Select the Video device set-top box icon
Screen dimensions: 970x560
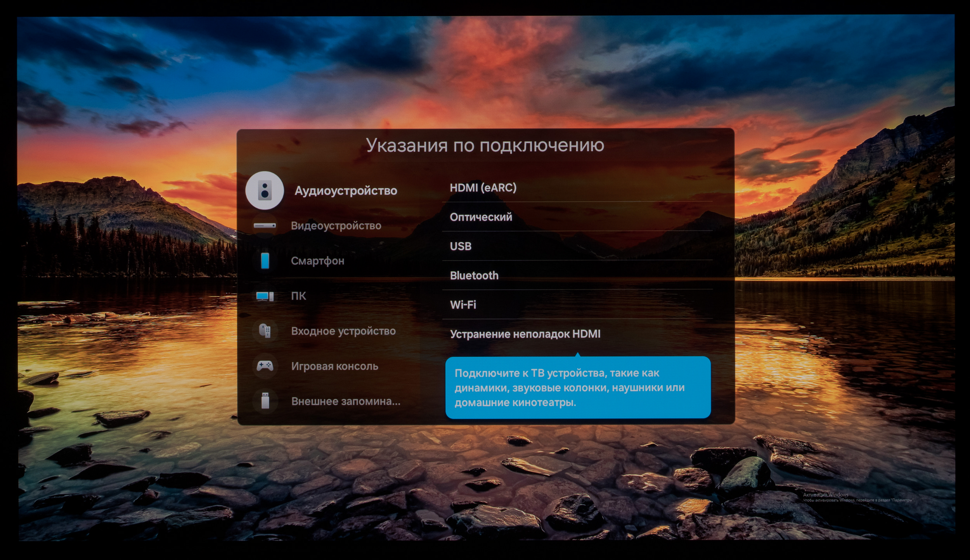coord(265,225)
